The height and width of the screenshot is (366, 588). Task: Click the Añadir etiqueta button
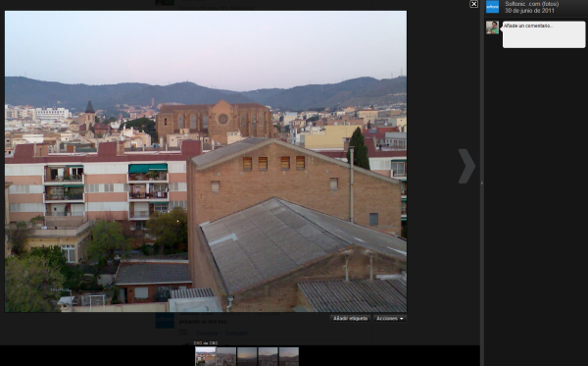coord(350,318)
